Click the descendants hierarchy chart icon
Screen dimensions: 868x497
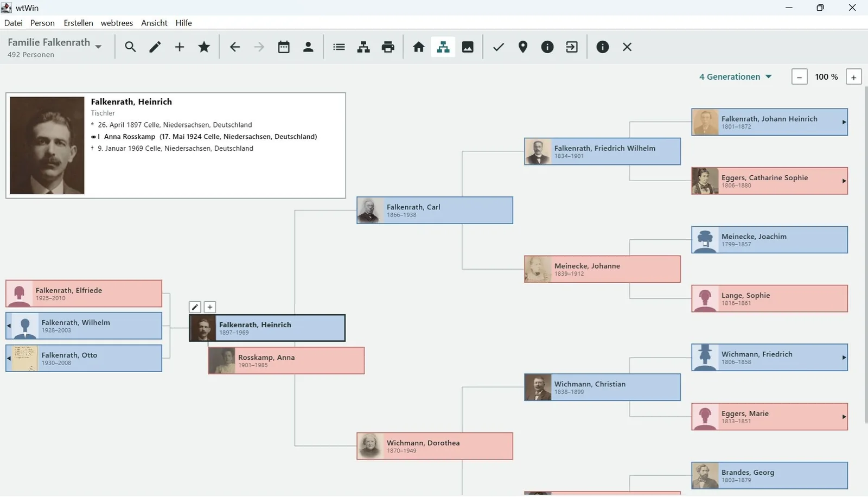[x=363, y=47]
